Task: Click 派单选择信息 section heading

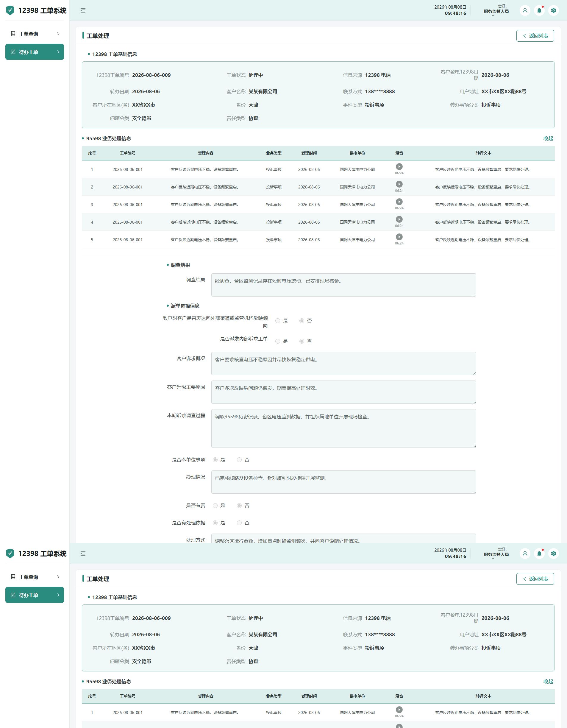Action: tap(185, 306)
